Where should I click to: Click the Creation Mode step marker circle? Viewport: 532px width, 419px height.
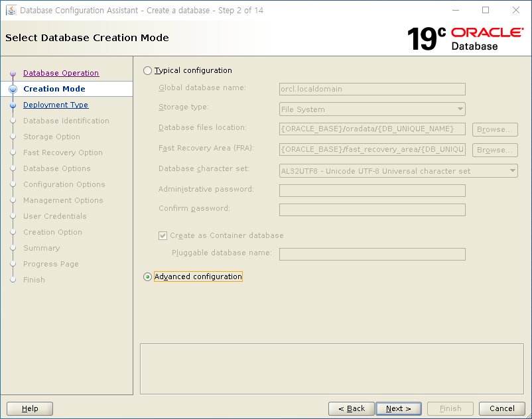pyautogui.click(x=13, y=89)
